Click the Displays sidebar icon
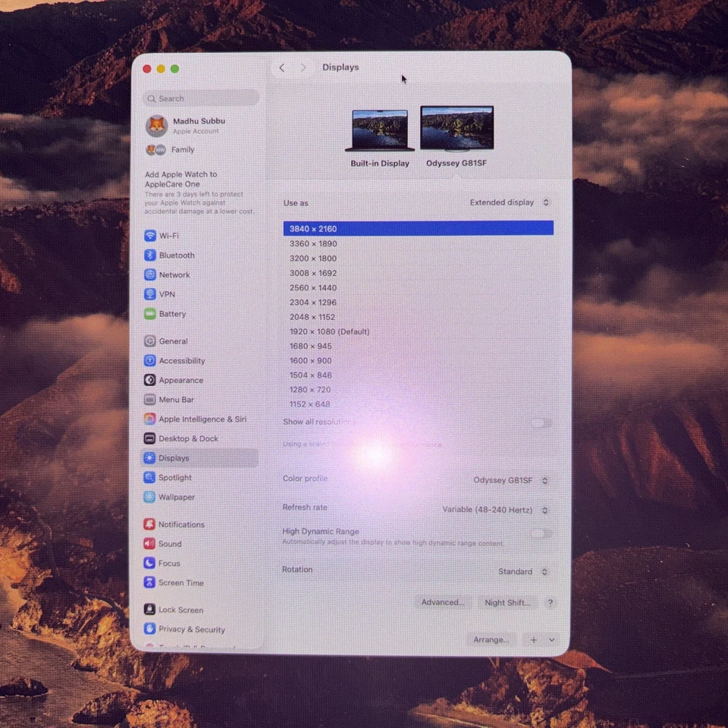The height and width of the screenshot is (728, 728). (x=149, y=458)
